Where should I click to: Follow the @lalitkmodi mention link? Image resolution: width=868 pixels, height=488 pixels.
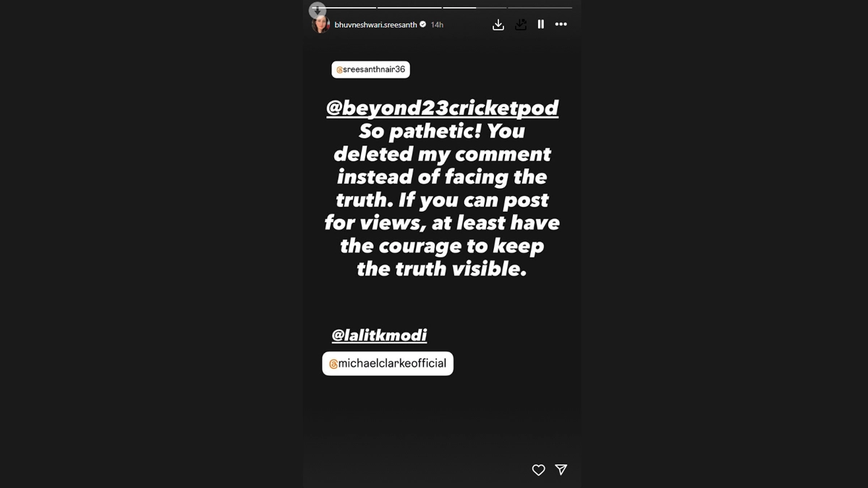coord(379,335)
